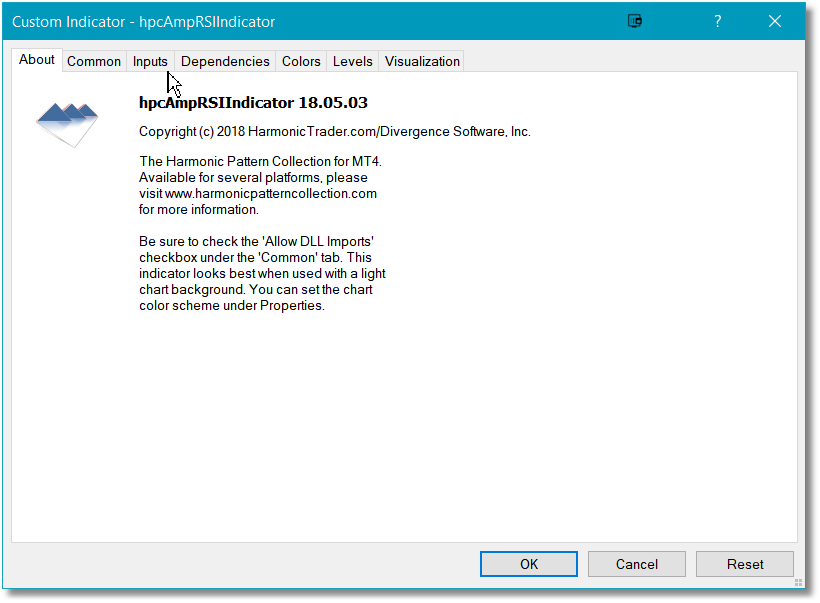The height and width of the screenshot is (603, 820).
Task: Click the Copyright 2018 HarmonicTrader.com line
Action: pyautogui.click(x=335, y=132)
